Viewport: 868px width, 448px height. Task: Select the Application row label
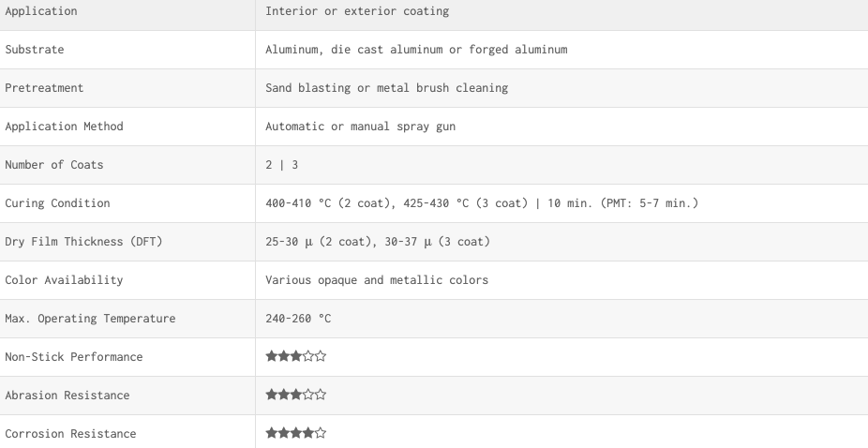[x=41, y=11]
